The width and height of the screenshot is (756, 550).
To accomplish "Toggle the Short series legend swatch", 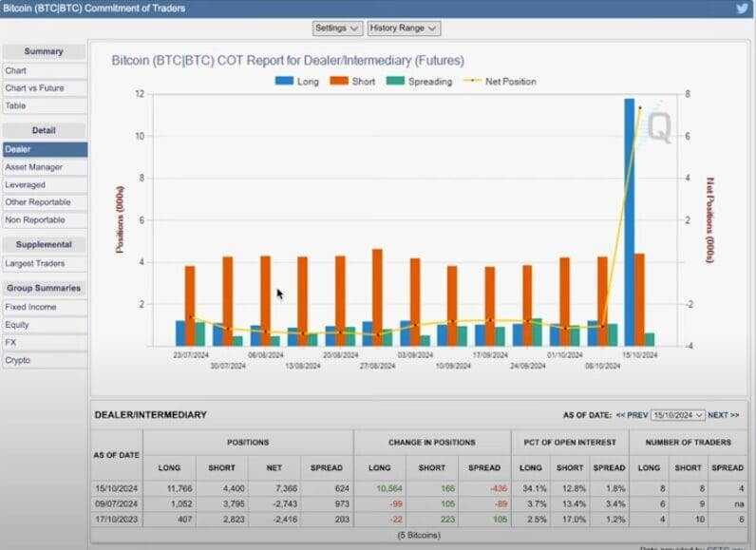I will pos(339,81).
